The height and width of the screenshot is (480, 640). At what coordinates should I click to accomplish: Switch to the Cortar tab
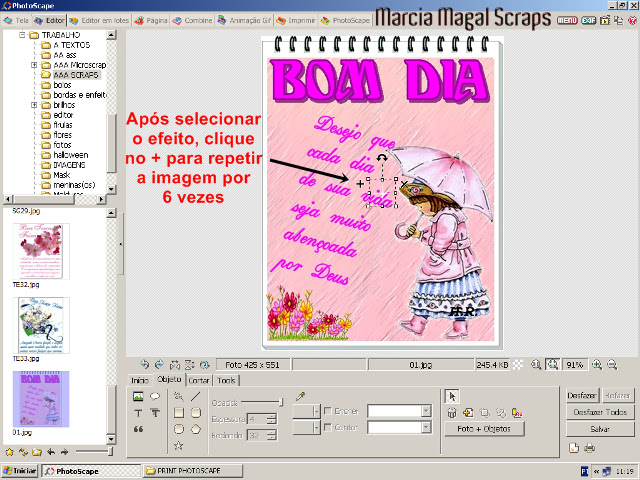click(199, 380)
